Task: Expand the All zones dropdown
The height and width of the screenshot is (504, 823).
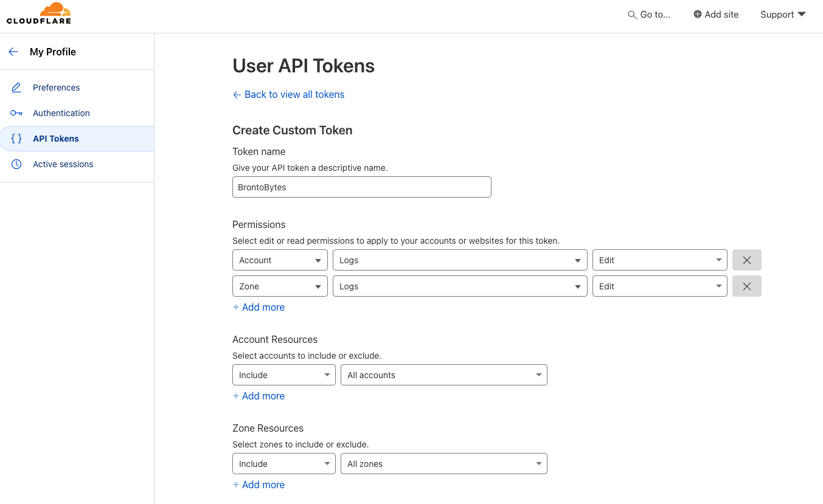Action: point(443,464)
